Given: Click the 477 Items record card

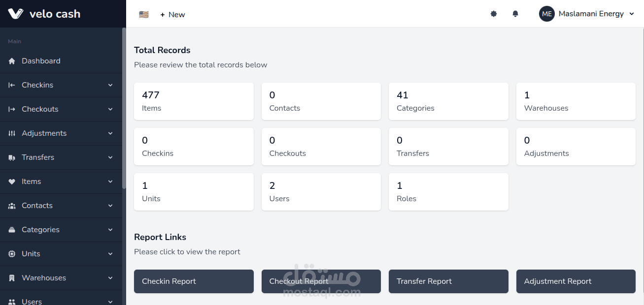Looking at the screenshot, I should point(194,101).
